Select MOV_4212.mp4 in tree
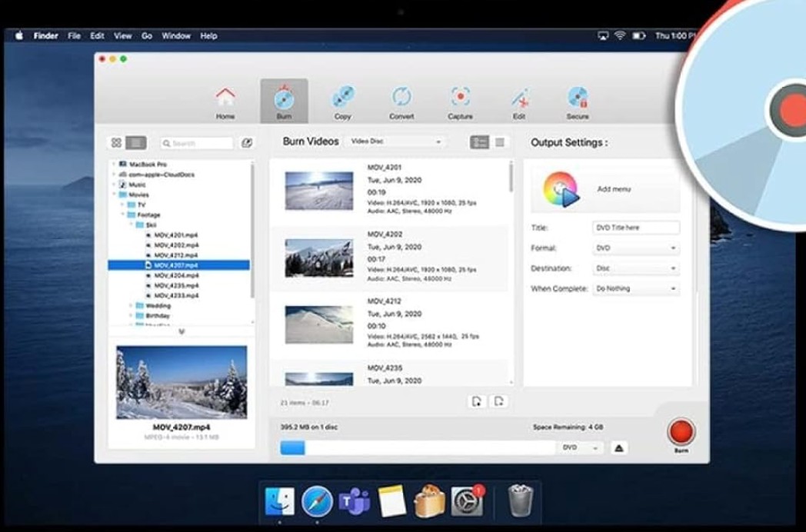 click(x=175, y=255)
